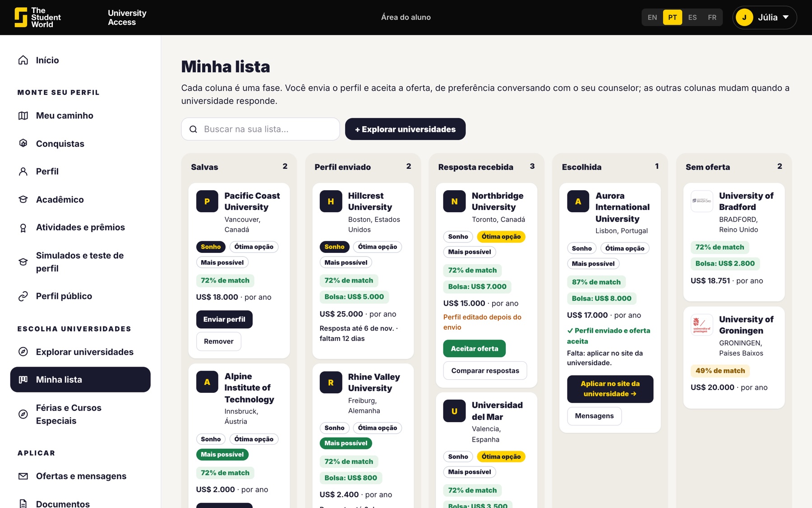
Task: Click the Acadêmico graduation cap icon
Action: tap(23, 200)
